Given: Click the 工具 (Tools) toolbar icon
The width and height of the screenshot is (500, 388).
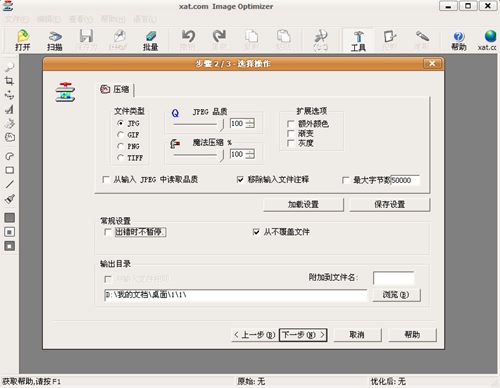Looking at the screenshot, I should click(358, 40).
